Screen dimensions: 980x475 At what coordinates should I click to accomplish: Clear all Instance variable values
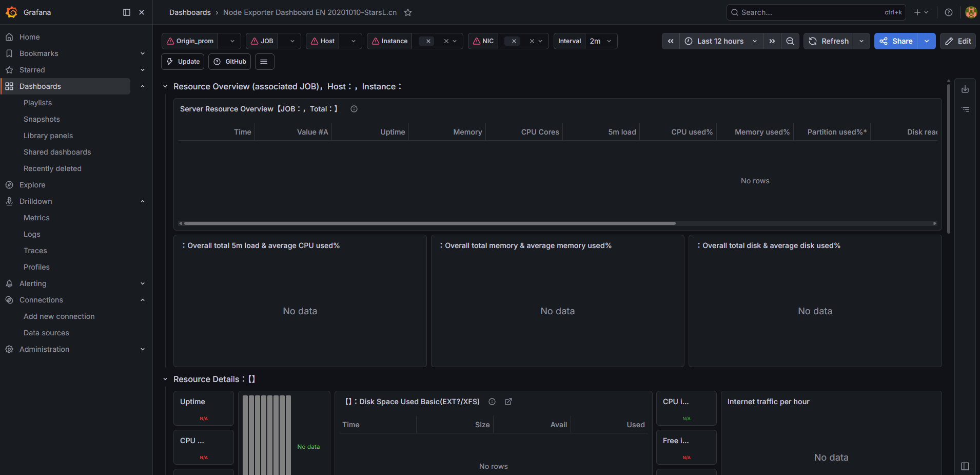[x=446, y=41]
